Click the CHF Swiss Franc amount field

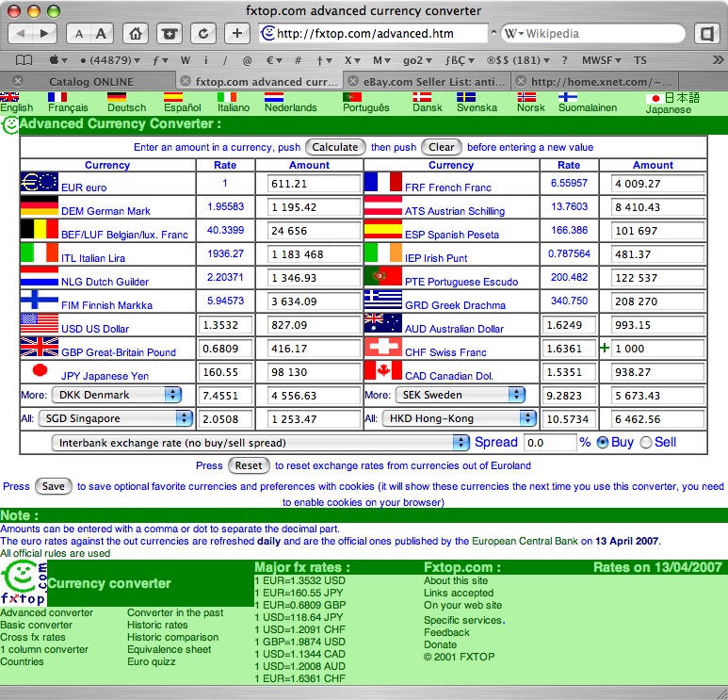click(x=657, y=349)
